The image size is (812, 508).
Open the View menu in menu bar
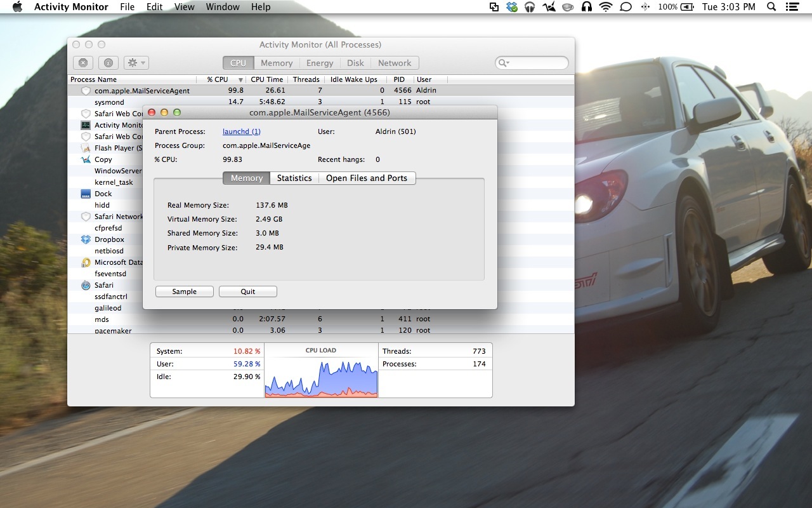[x=184, y=7]
